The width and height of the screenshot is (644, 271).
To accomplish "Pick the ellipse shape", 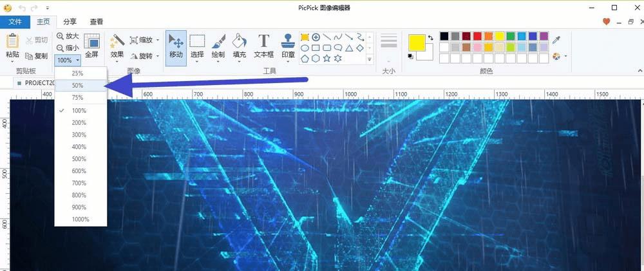I will coord(305,48).
